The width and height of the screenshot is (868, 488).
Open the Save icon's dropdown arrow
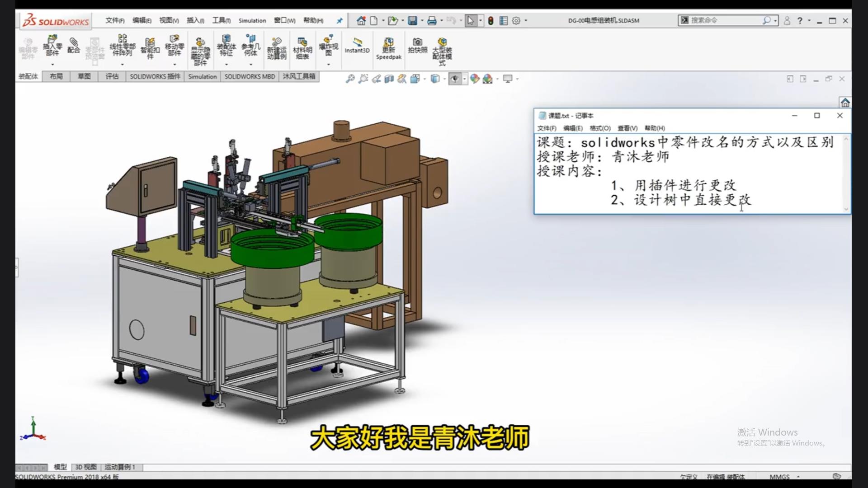422,20
